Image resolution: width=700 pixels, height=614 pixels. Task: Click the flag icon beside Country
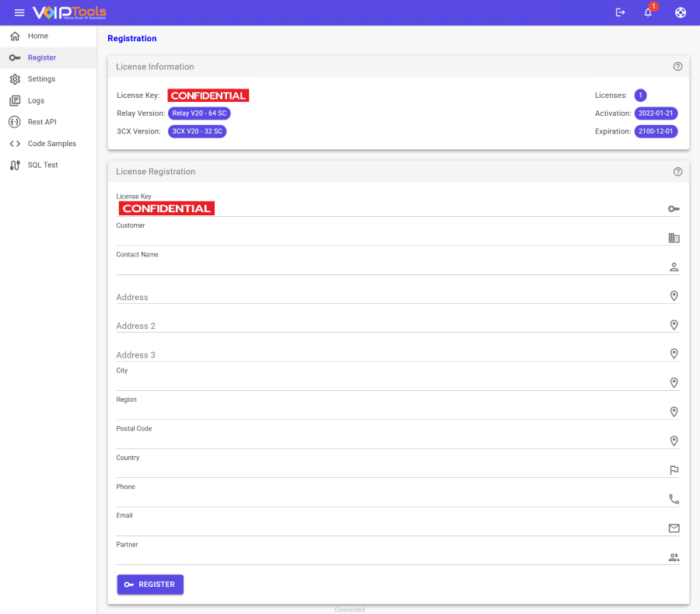tap(674, 470)
